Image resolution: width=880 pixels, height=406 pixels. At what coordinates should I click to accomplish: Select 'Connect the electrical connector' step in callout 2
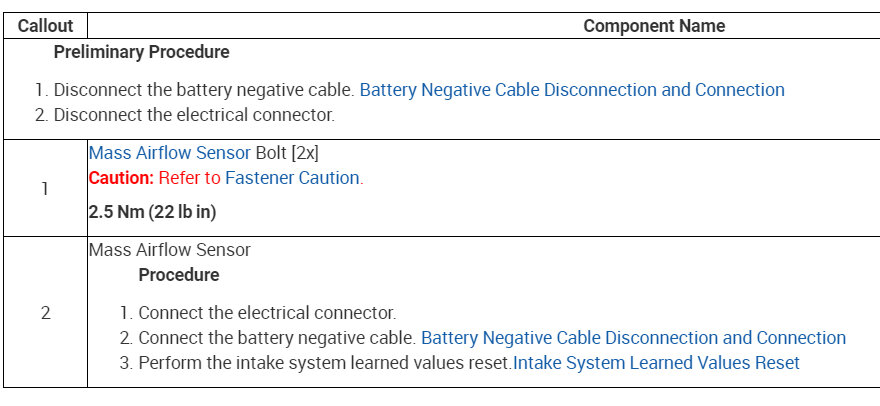point(267,313)
